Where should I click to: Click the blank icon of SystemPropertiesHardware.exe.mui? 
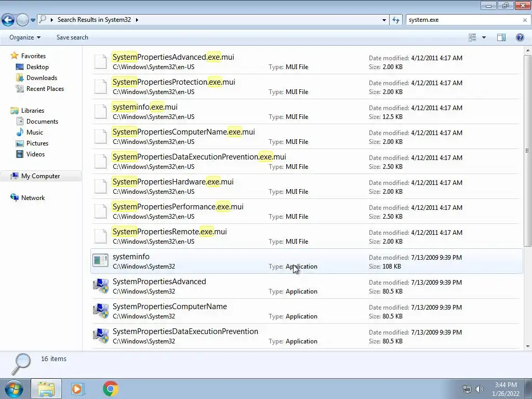[x=100, y=186]
